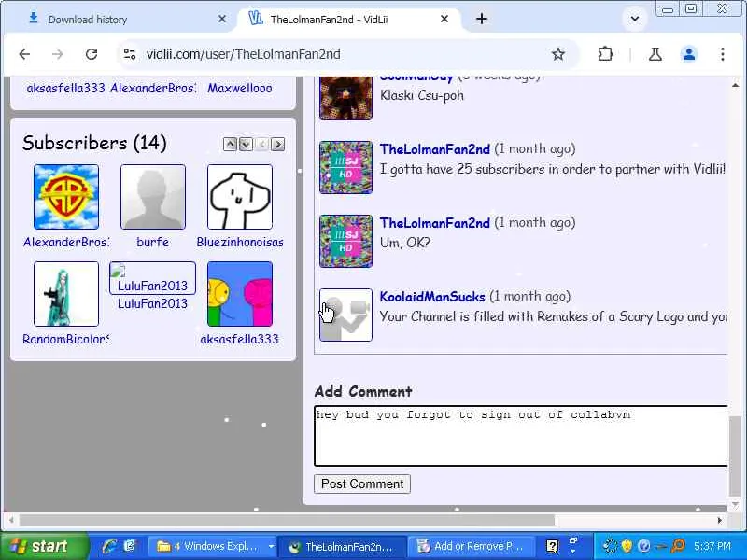This screenshot has height=560, width=747.
Task: Open KoolaidManSucks commenter profile link
Action: [432, 296]
